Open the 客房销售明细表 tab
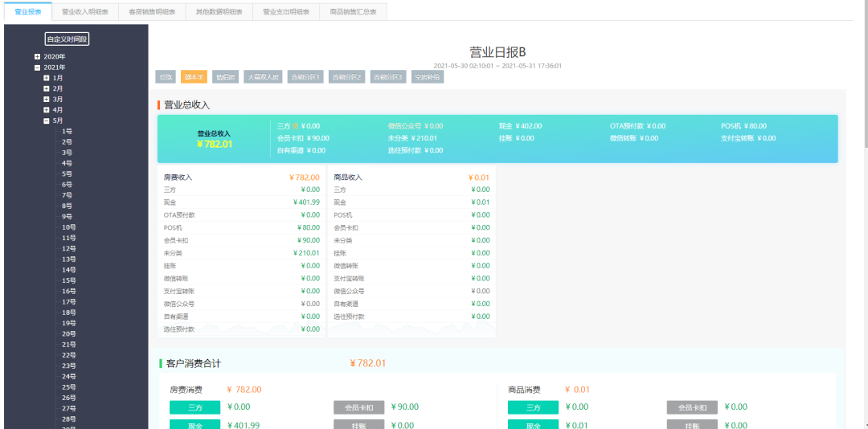Viewport: 868px width, 429px height. tap(152, 11)
